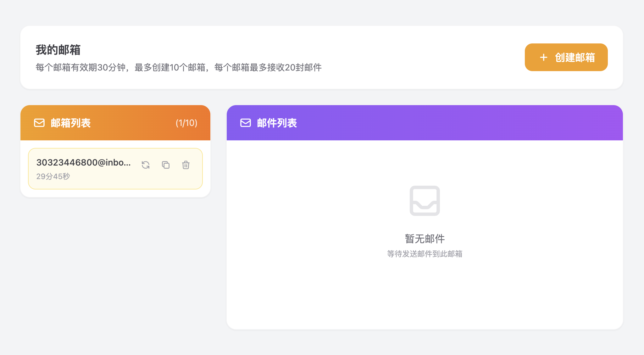The width and height of the screenshot is (644, 355).
Task: Click the 创建邮箱 button
Action: (566, 57)
